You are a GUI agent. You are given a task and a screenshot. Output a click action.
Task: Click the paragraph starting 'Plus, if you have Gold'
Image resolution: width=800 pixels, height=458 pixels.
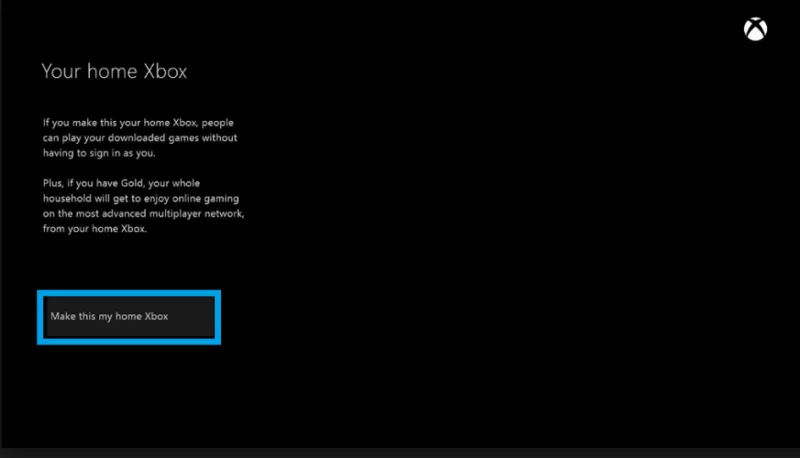(x=143, y=206)
